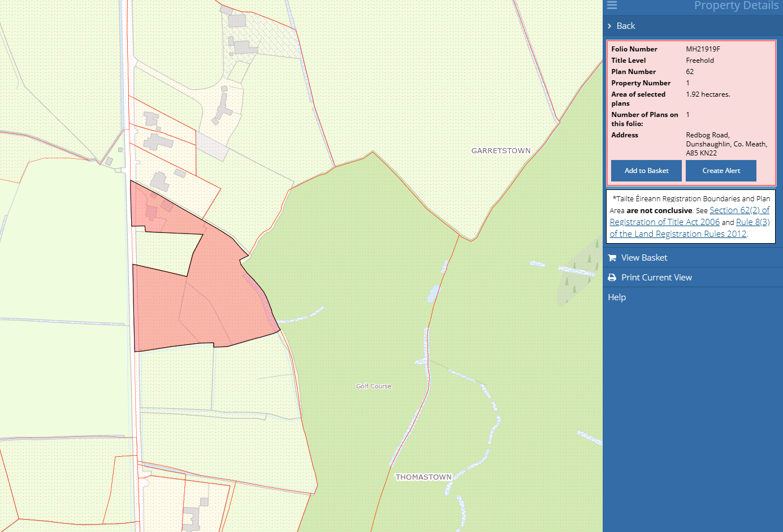Screen dimensions: 783x532
Task: Open Rule 8(3) Land Registration Rules link
Action: (690, 228)
